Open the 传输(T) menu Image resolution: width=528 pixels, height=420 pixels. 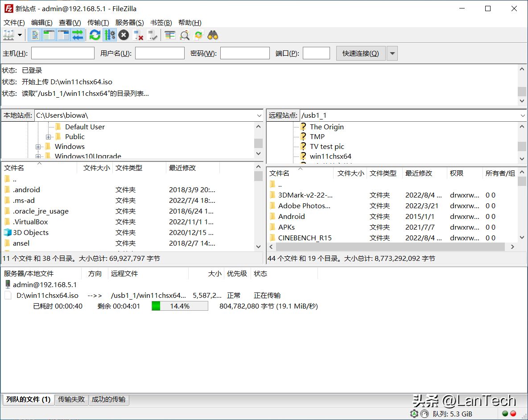pos(98,23)
